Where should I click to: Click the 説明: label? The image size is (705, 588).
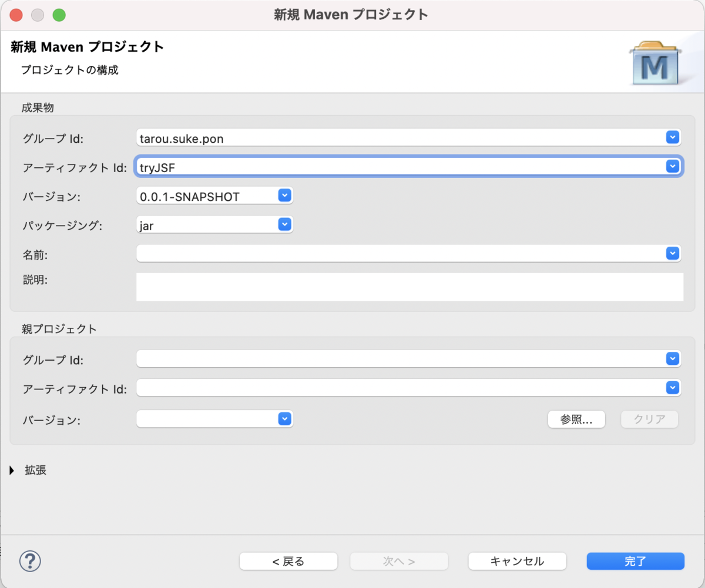[35, 280]
